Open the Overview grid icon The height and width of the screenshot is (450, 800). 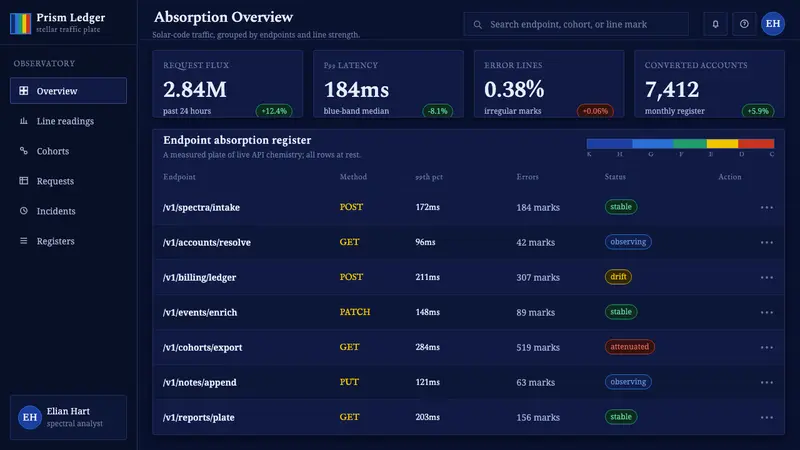click(x=23, y=91)
